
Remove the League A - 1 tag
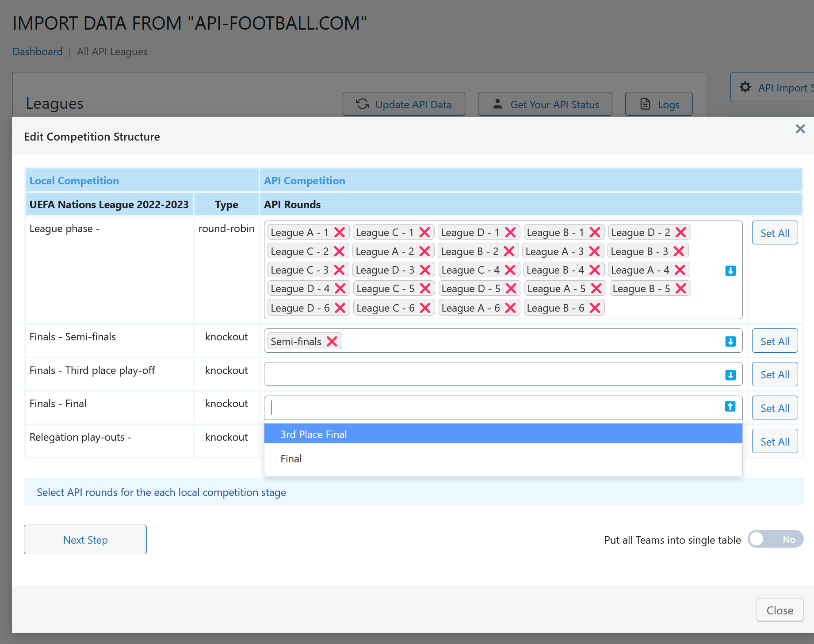[x=340, y=232]
